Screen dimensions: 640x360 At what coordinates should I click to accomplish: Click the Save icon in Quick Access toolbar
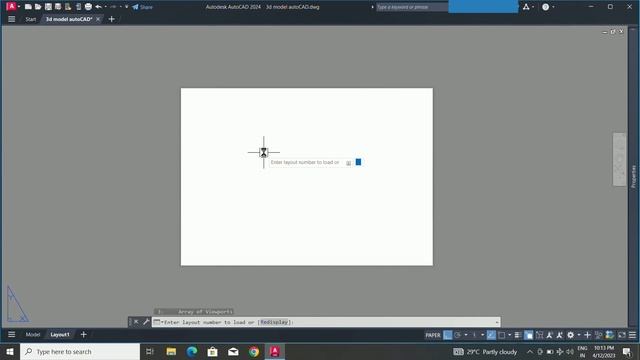coord(48,7)
